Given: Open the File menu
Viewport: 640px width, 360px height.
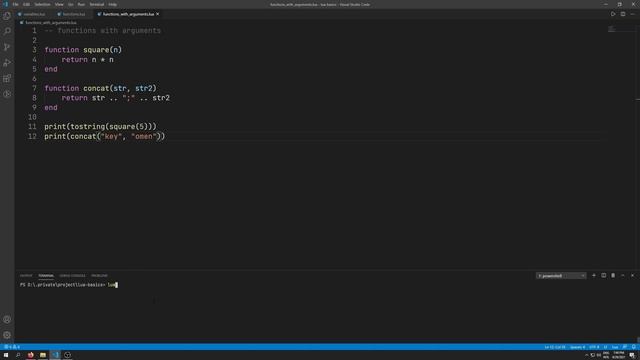Looking at the screenshot, I should [x=15, y=4].
